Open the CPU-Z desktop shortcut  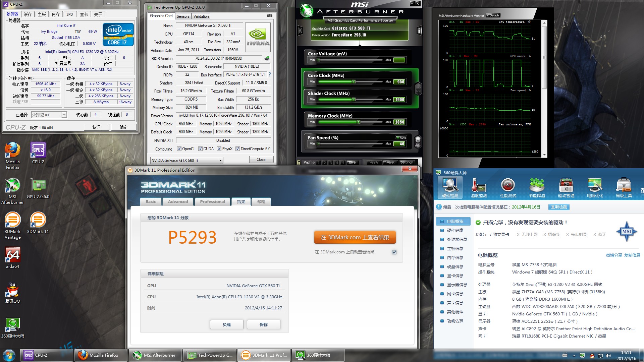[38, 153]
